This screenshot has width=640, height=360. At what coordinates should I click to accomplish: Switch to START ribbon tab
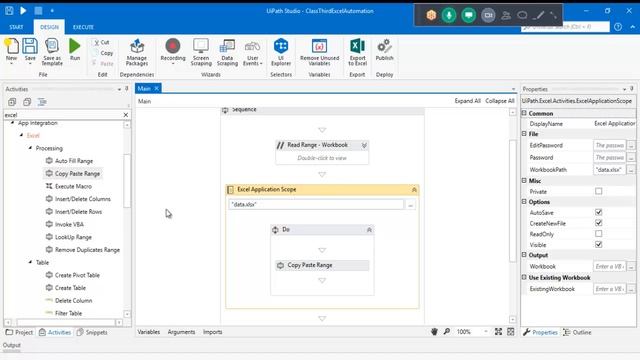(16, 27)
